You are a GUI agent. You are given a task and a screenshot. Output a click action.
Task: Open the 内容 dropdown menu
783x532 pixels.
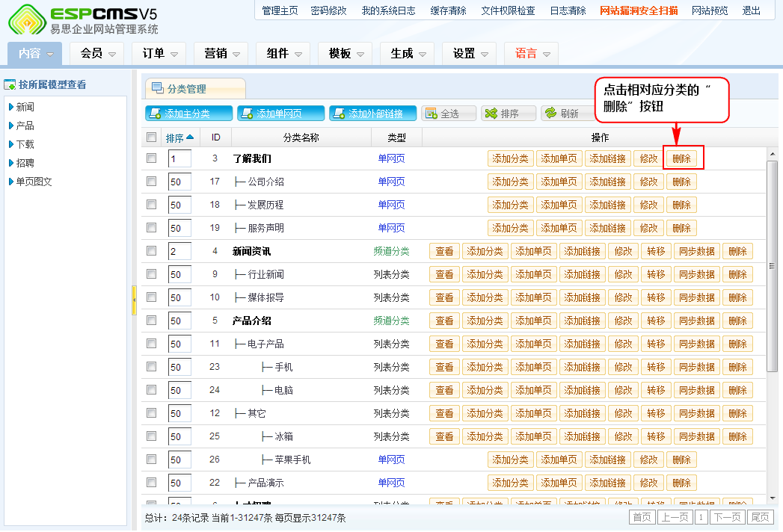pos(35,53)
